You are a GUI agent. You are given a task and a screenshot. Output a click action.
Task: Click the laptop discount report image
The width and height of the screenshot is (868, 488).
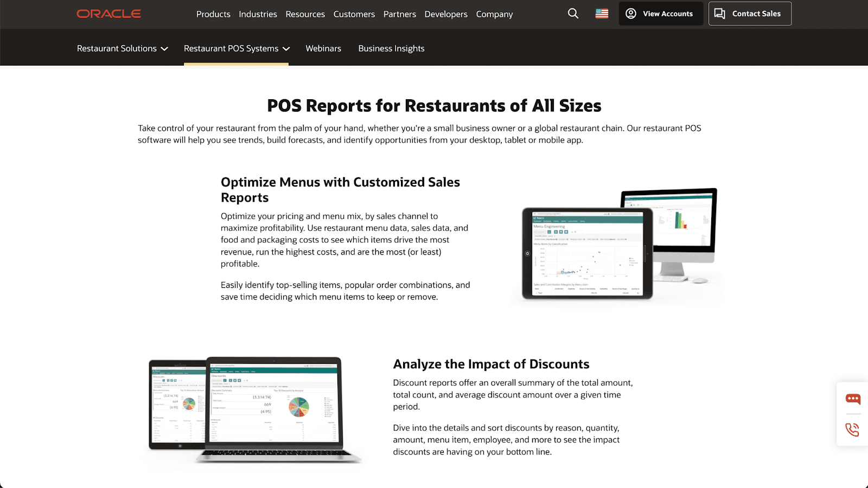(255, 410)
